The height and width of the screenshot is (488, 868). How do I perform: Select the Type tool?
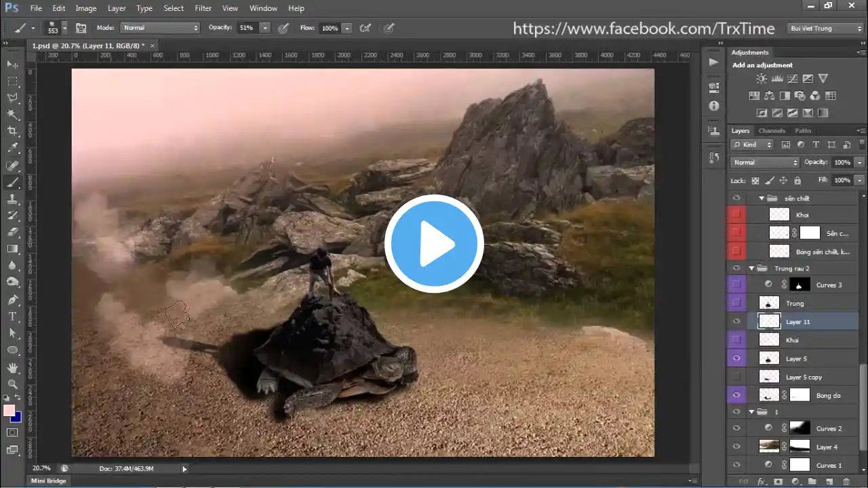pyautogui.click(x=13, y=317)
